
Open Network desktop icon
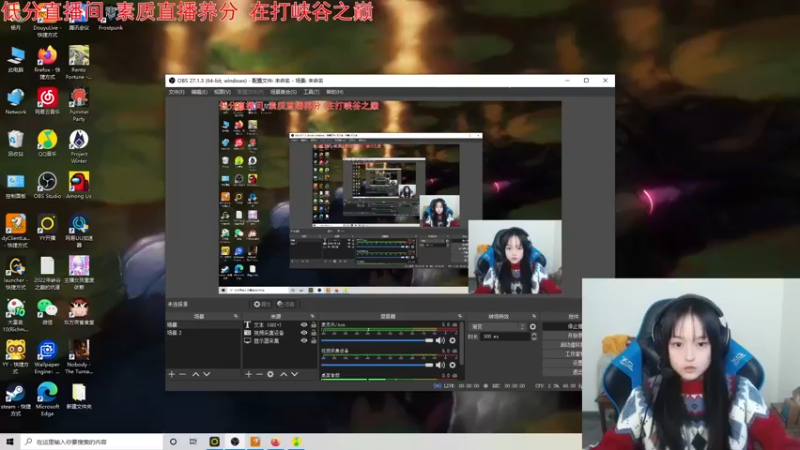coord(15,101)
